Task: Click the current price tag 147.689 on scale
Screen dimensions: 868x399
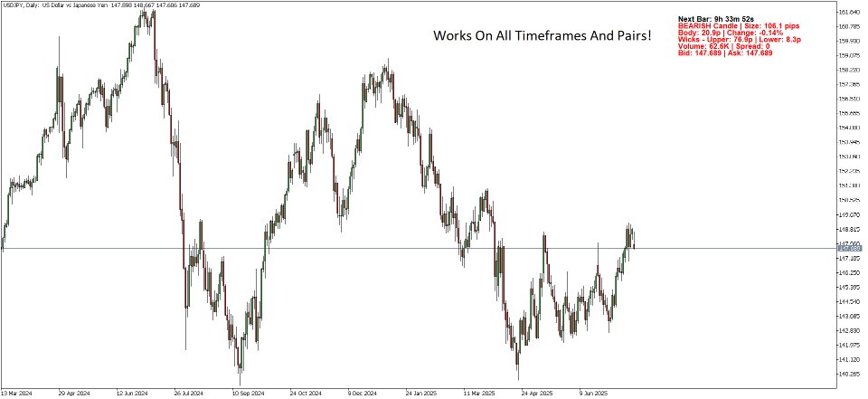Action: point(850,249)
